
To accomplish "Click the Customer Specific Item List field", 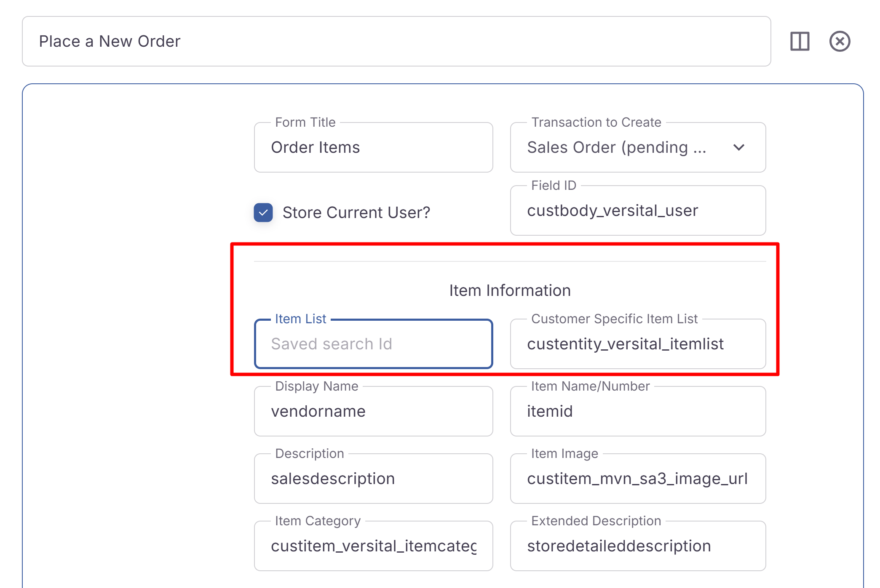I will [637, 344].
